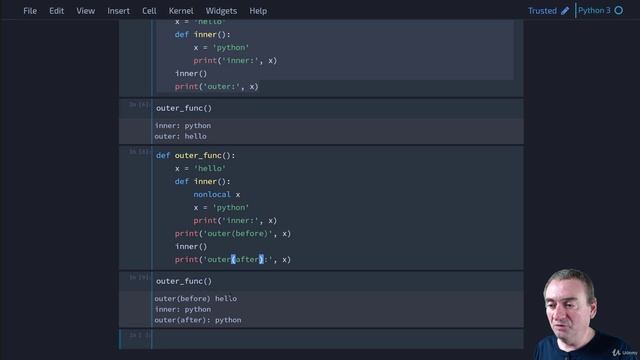Click the empty bottom code cell

[x=337, y=339]
